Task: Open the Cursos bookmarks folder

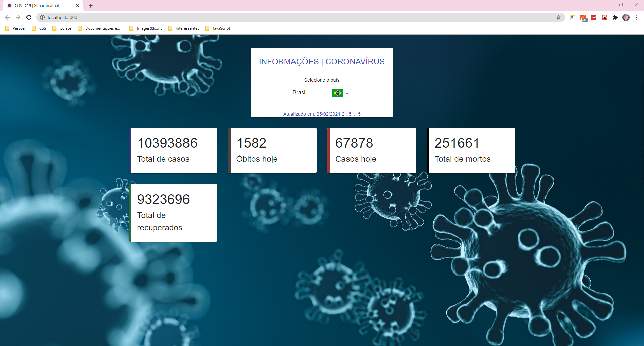Action: tap(62, 28)
